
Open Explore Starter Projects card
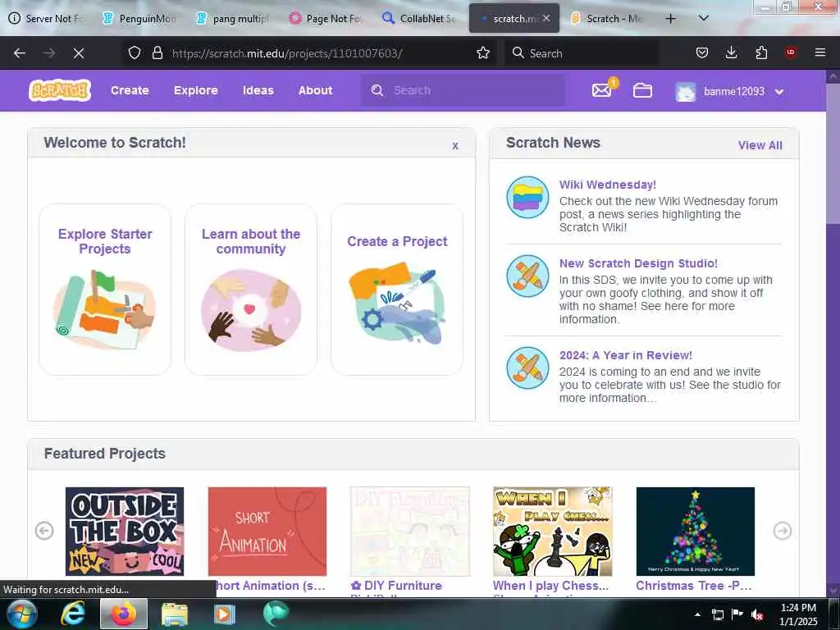105,290
